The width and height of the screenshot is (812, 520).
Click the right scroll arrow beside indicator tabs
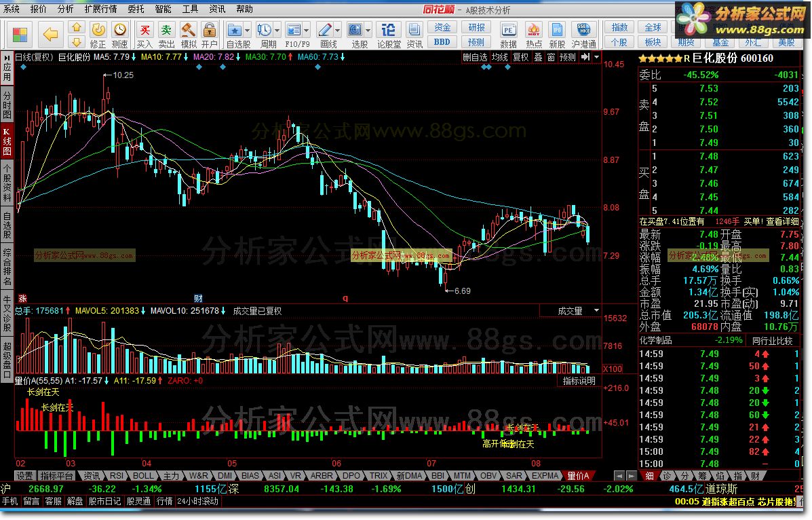(x=631, y=476)
